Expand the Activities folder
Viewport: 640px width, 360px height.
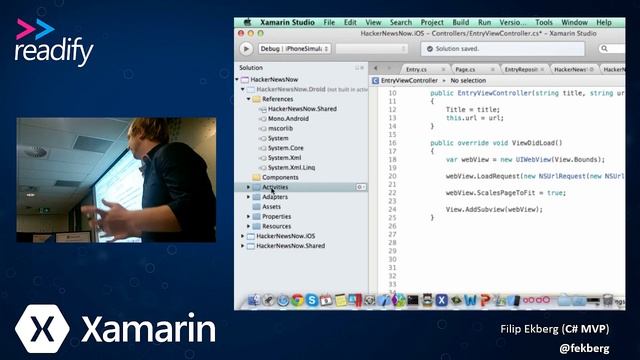coord(249,187)
